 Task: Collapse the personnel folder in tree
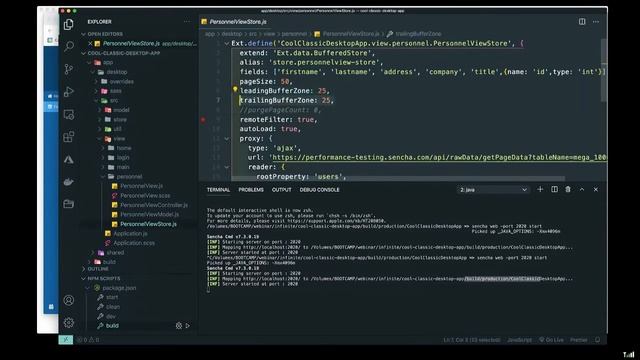[x=103, y=177]
